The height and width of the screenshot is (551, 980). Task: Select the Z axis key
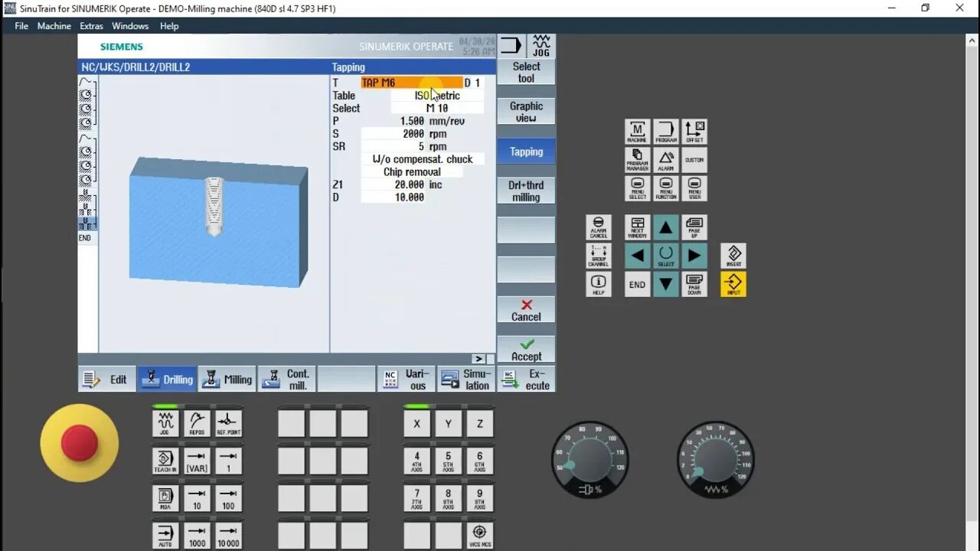pyautogui.click(x=479, y=423)
